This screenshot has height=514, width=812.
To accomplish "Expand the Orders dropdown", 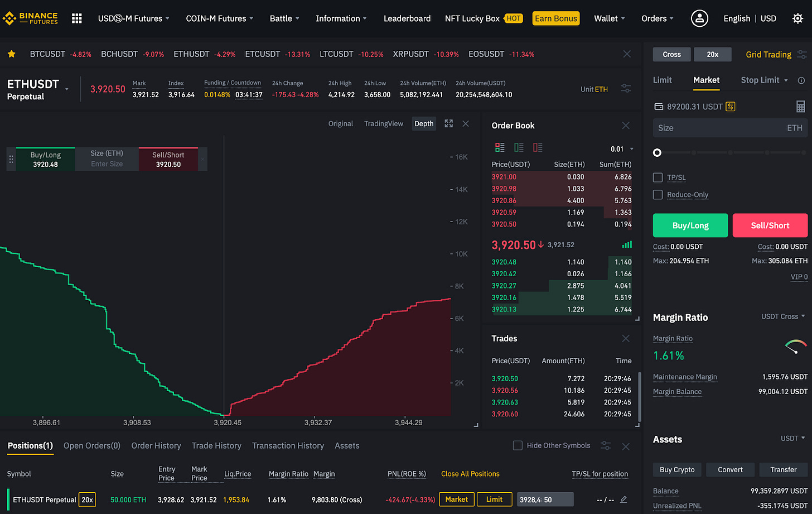I will (x=658, y=18).
